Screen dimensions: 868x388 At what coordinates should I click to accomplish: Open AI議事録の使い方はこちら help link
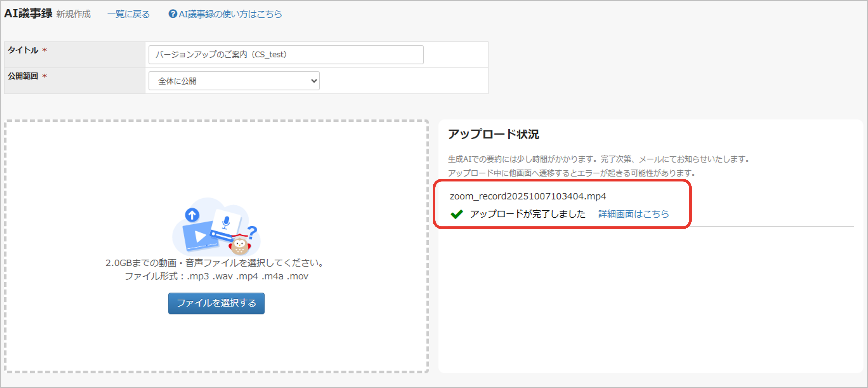pos(230,14)
